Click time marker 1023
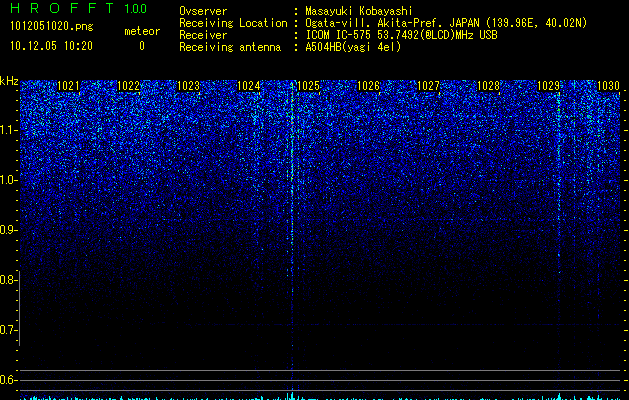Image resolution: width=629 pixels, height=400 pixels. click(x=188, y=86)
